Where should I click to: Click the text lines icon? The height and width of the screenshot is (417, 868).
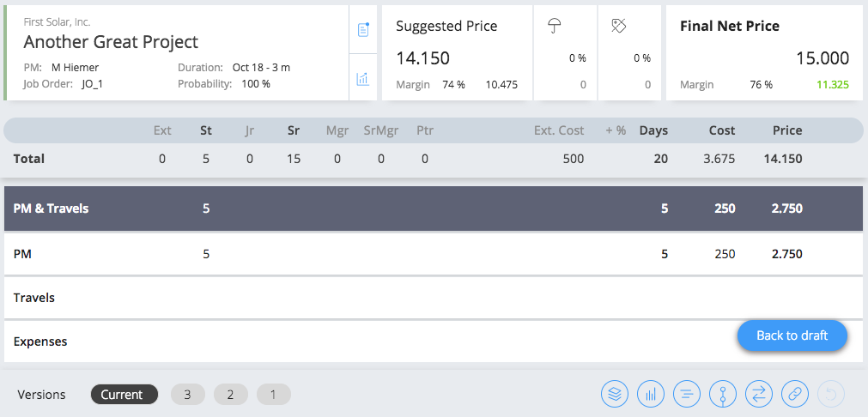point(687,395)
